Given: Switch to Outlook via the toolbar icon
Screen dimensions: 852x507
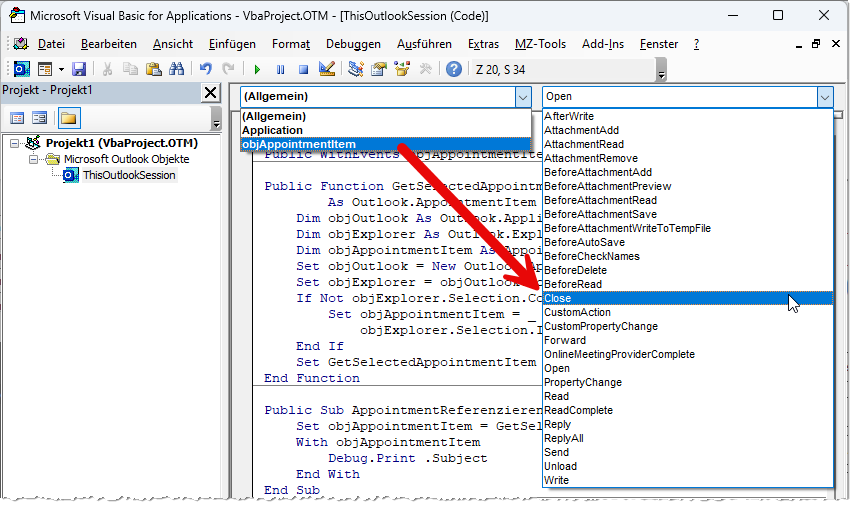Looking at the screenshot, I should [x=21, y=69].
